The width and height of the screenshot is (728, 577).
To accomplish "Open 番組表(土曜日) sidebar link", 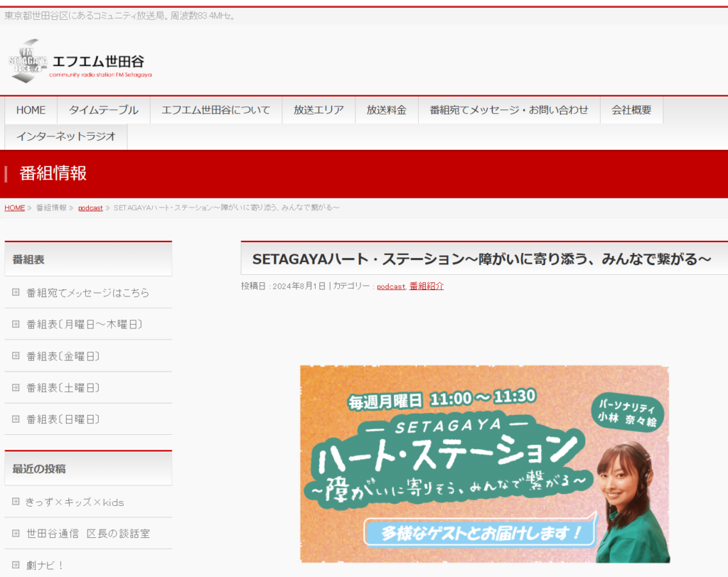I will click(63, 387).
